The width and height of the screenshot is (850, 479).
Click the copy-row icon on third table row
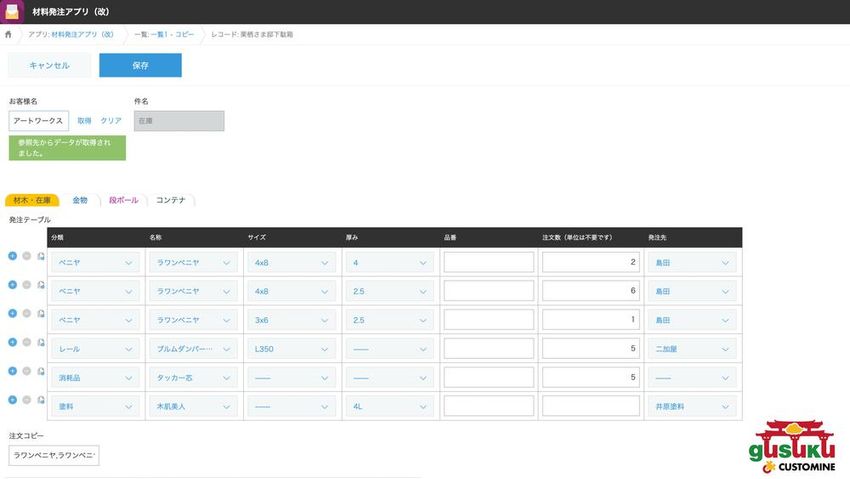point(41,314)
